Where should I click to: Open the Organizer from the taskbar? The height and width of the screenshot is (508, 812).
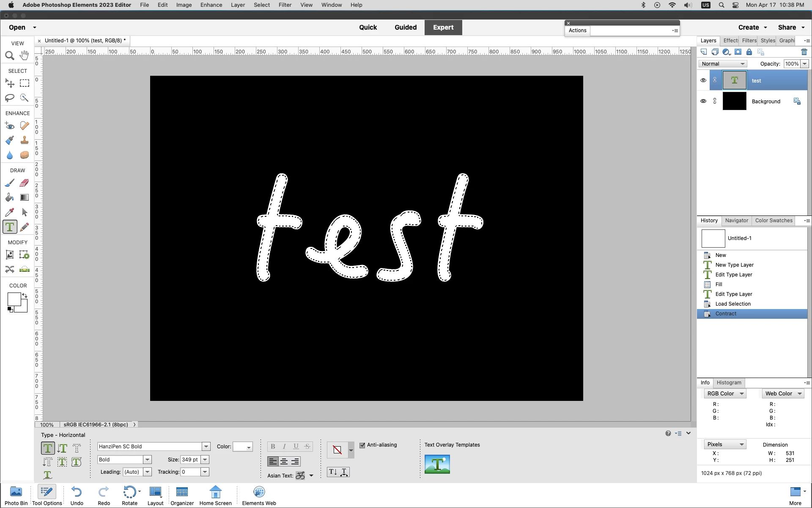pyautogui.click(x=182, y=495)
